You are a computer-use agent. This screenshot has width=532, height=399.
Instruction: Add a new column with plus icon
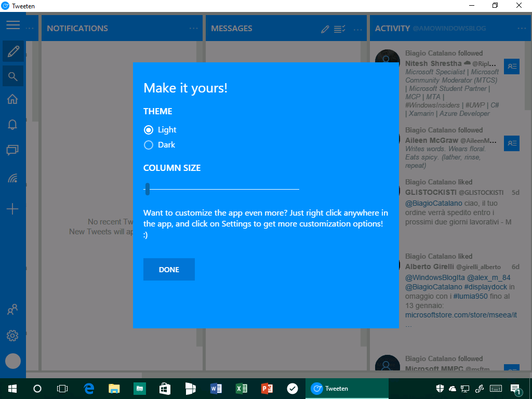pos(12,209)
